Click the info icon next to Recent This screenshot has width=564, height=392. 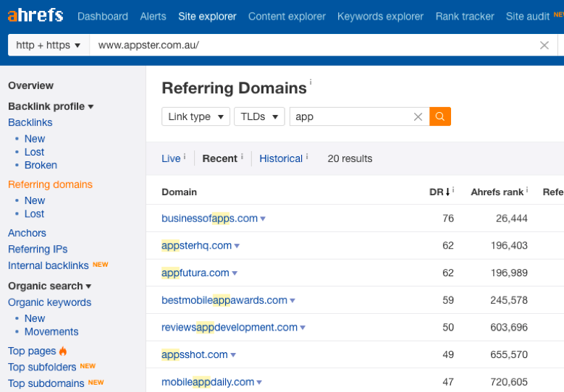coord(242,156)
